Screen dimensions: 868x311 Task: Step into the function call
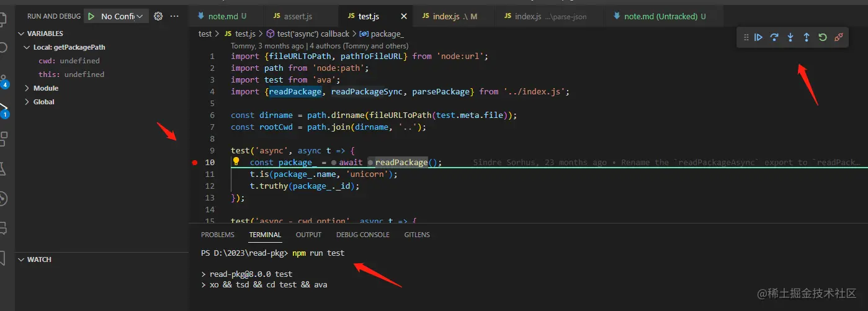point(790,37)
